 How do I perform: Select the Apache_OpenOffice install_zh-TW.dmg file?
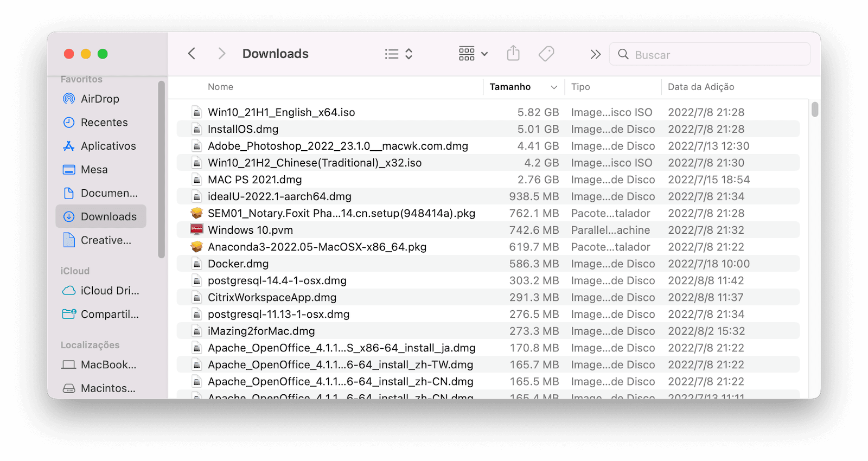click(488, 364)
